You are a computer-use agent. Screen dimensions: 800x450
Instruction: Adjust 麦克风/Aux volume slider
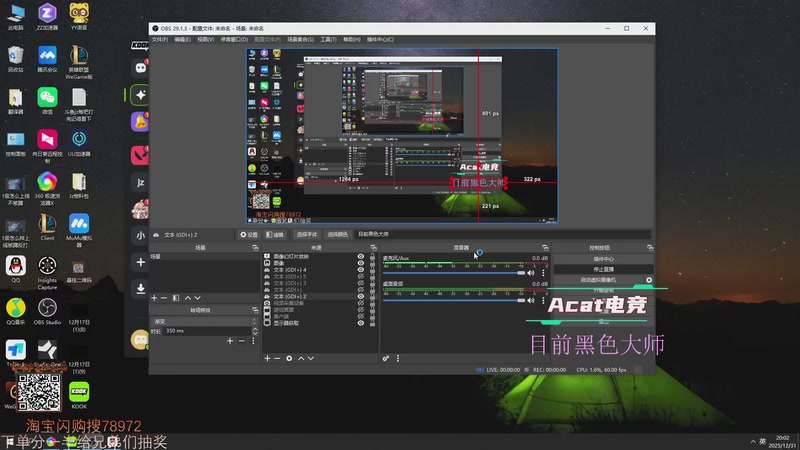454,273
